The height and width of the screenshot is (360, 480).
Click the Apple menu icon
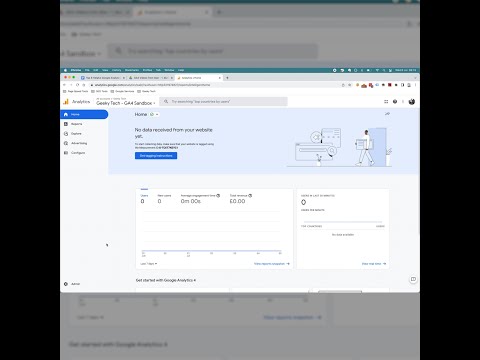[65, 70]
